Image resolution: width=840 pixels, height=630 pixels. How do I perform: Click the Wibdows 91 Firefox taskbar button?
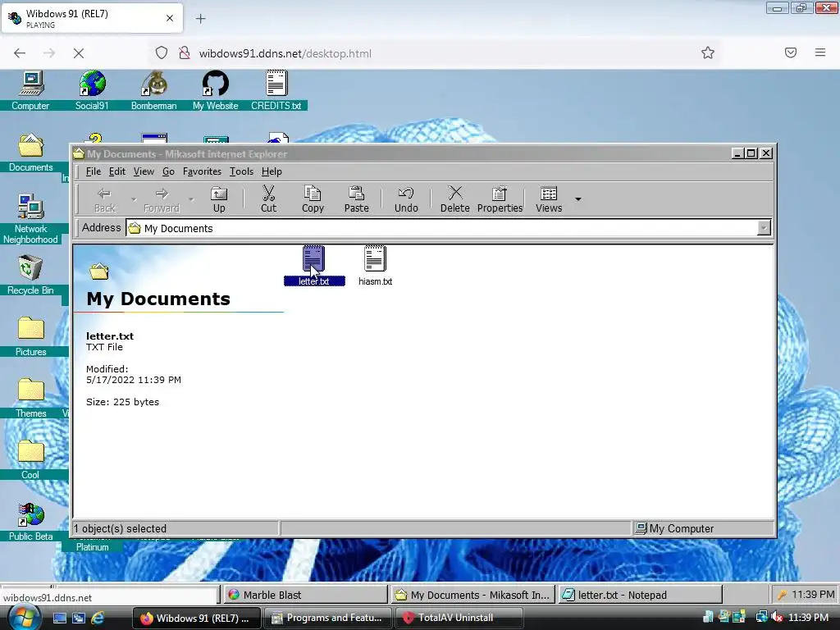coord(196,618)
